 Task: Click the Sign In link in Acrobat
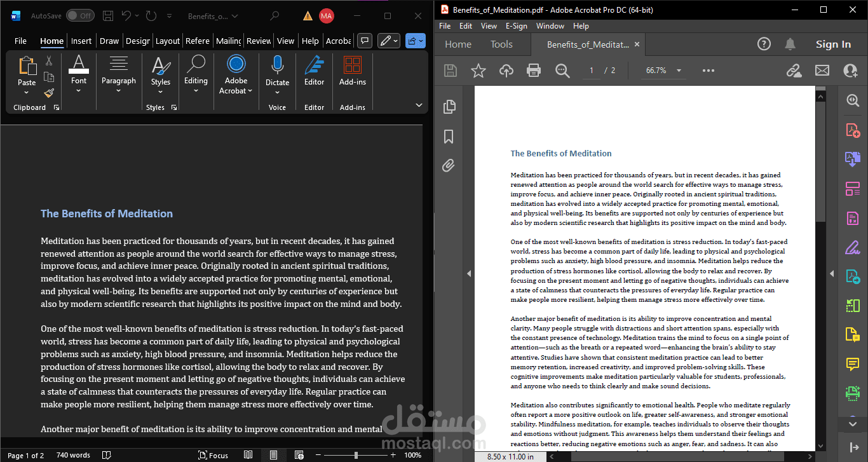pos(833,44)
